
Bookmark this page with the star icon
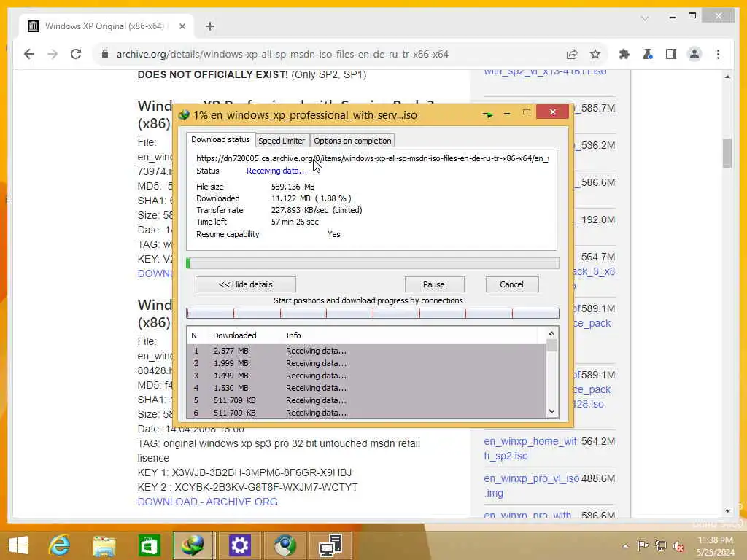[595, 54]
